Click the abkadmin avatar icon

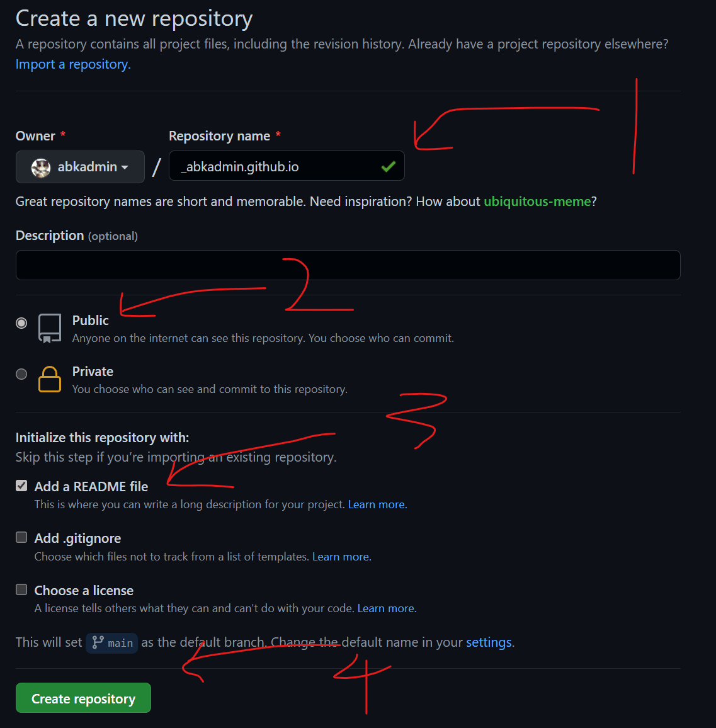41,167
